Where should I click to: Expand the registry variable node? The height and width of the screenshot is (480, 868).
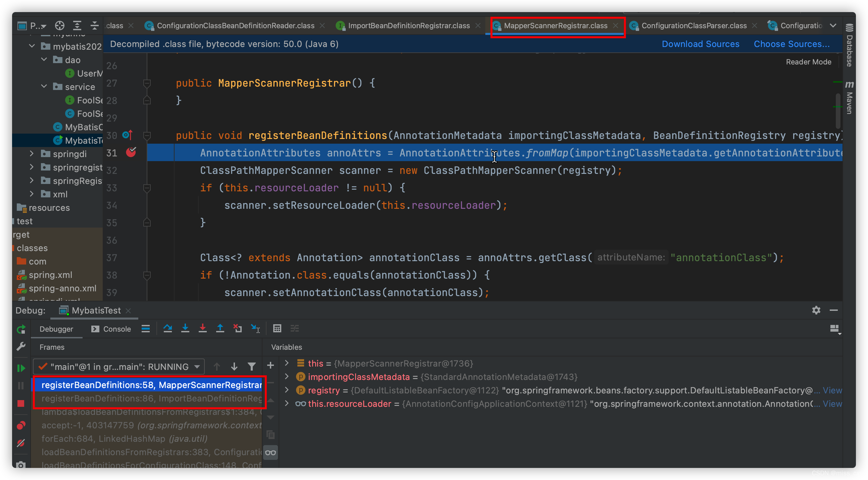click(287, 390)
